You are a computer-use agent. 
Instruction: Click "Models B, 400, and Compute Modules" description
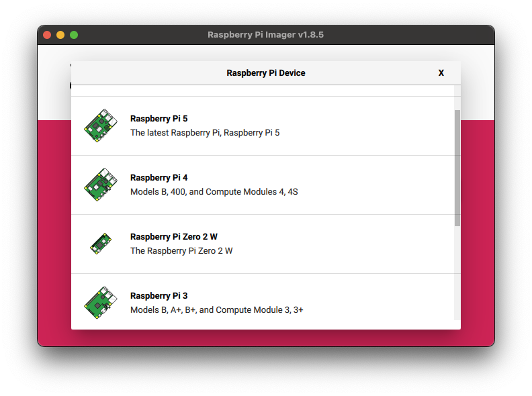(x=214, y=192)
